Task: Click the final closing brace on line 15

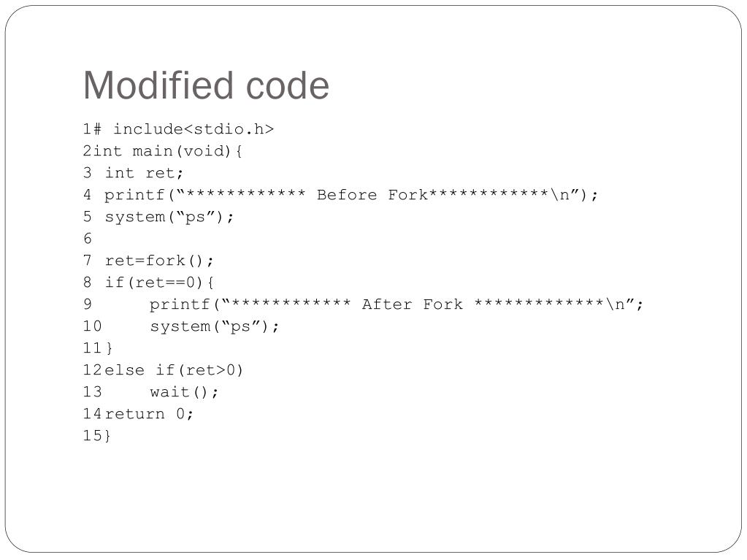Action: [107, 436]
